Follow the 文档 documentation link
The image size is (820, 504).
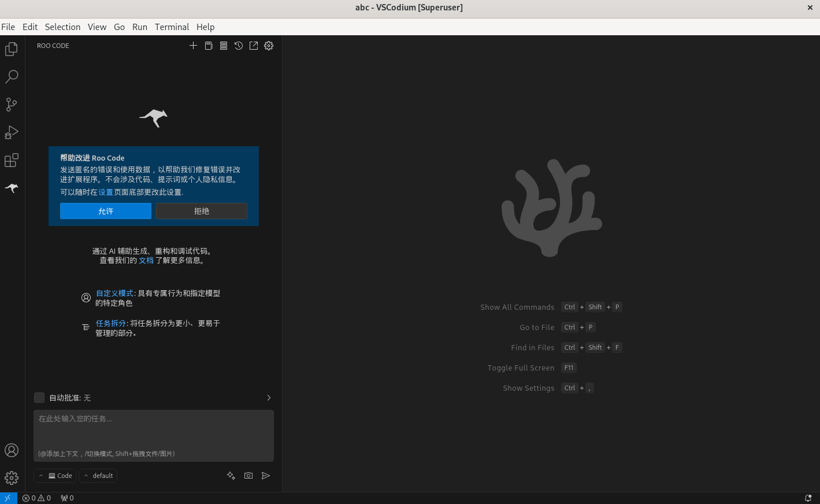(x=146, y=261)
